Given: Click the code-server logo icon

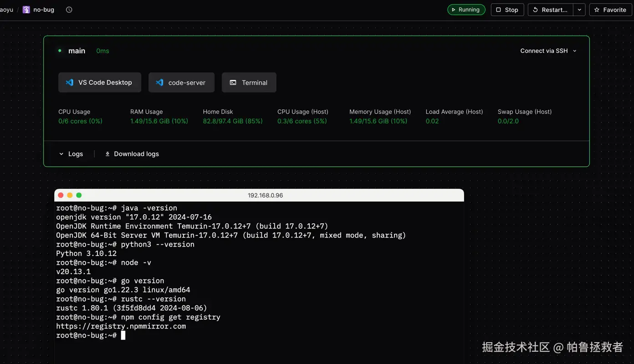Looking at the screenshot, I should coord(159,82).
